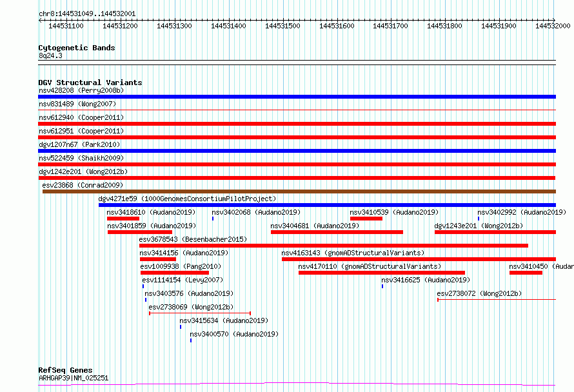Select the red nsv4170110 variant bar
Screen dimensions: 574x392
point(381,273)
